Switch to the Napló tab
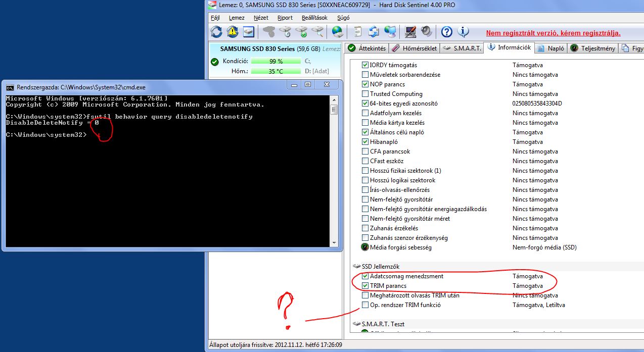The image size is (644, 352). click(x=551, y=48)
